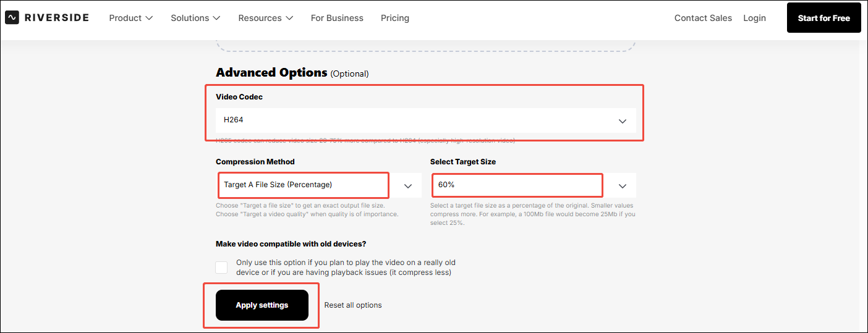This screenshot has height=333, width=868.
Task: Click the Video Codec dropdown arrow
Action: [x=623, y=121]
